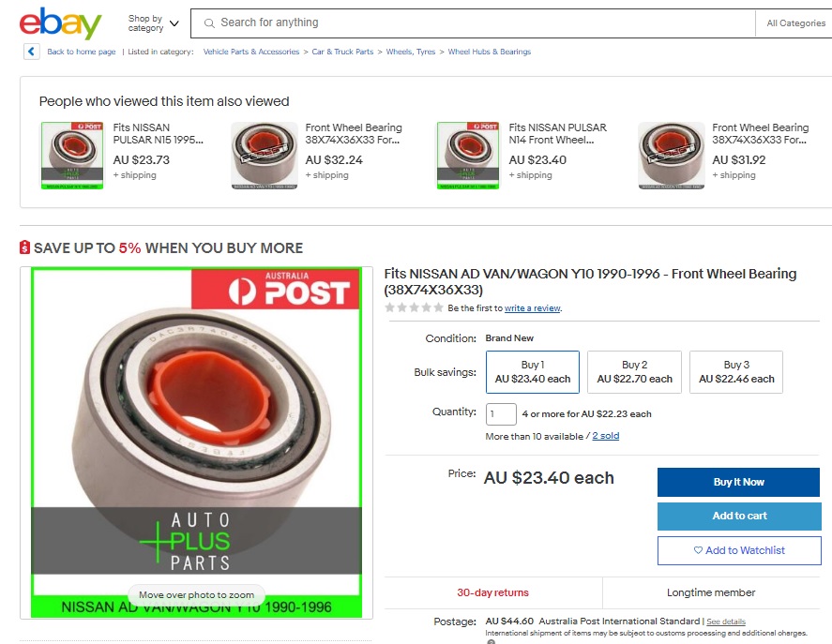
Task: Open the Front Wheel Bearing title above AU $32.24
Action: click(x=354, y=134)
